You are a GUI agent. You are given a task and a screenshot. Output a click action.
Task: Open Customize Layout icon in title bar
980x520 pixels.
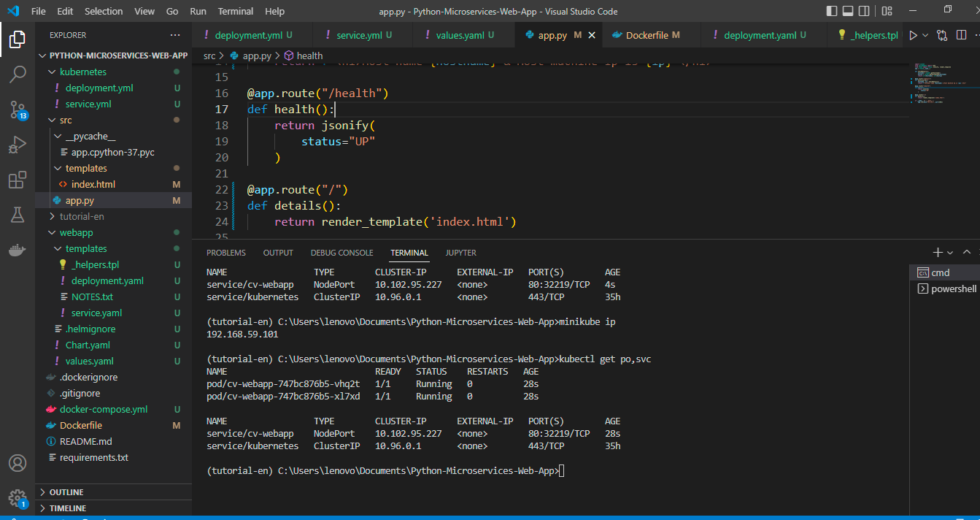click(x=887, y=11)
